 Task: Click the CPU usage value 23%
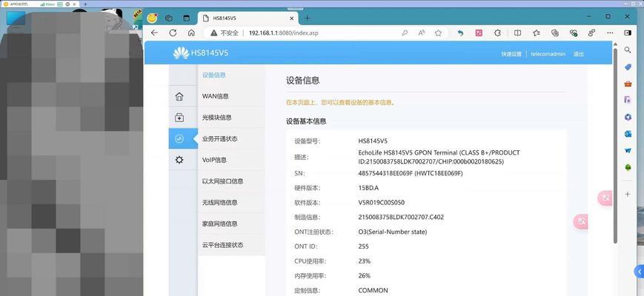click(x=365, y=261)
